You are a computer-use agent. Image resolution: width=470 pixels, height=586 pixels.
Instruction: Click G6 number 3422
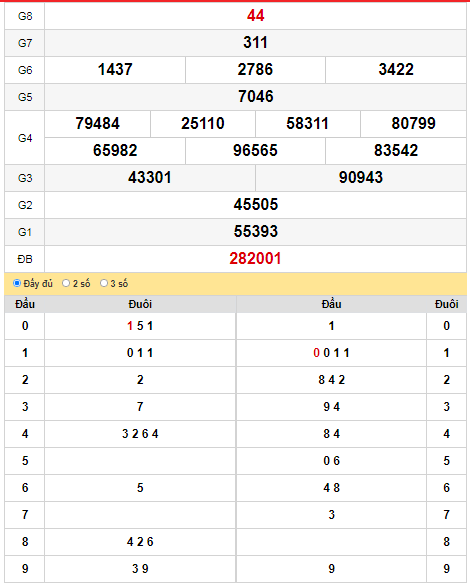pos(396,70)
